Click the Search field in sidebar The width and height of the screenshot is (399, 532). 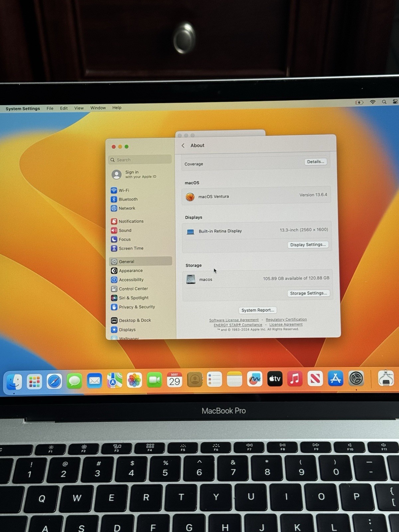pyautogui.click(x=140, y=160)
